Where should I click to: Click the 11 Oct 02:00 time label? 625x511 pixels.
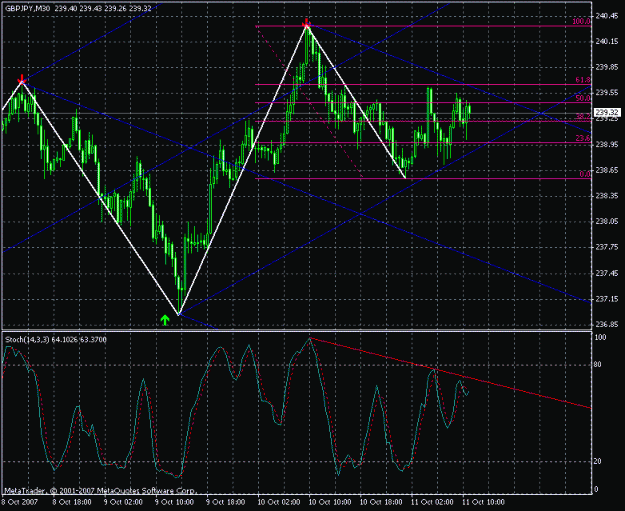[432, 502]
